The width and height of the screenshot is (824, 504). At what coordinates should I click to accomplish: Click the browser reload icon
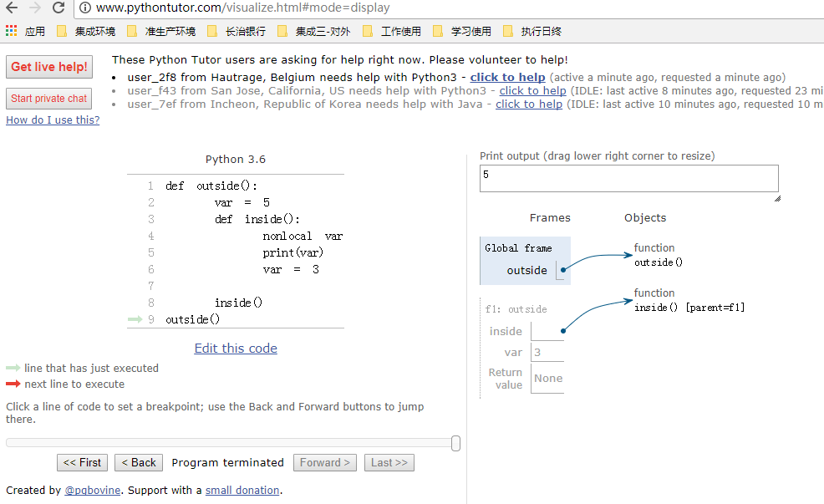pyautogui.click(x=58, y=8)
